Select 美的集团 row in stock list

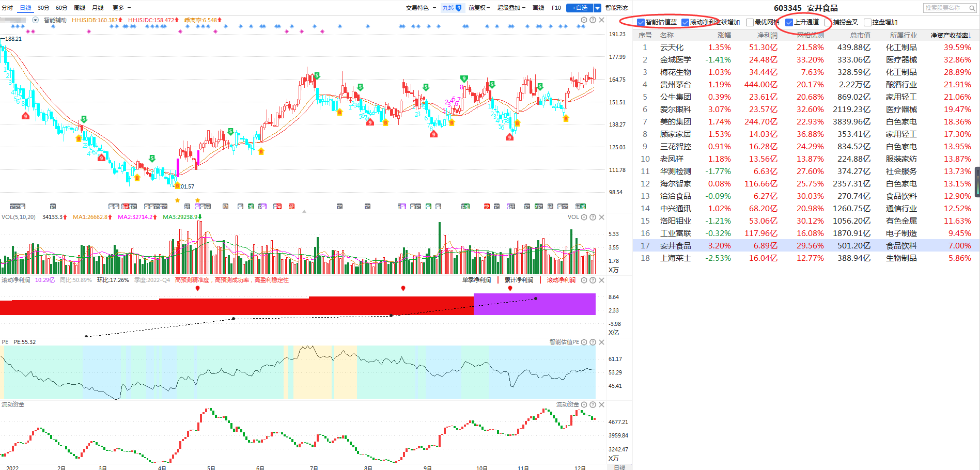pyautogui.click(x=806, y=122)
